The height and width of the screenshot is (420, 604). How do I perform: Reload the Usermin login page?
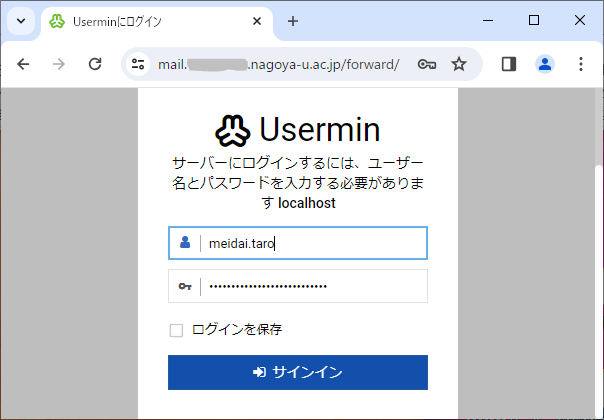coord(95,64)
